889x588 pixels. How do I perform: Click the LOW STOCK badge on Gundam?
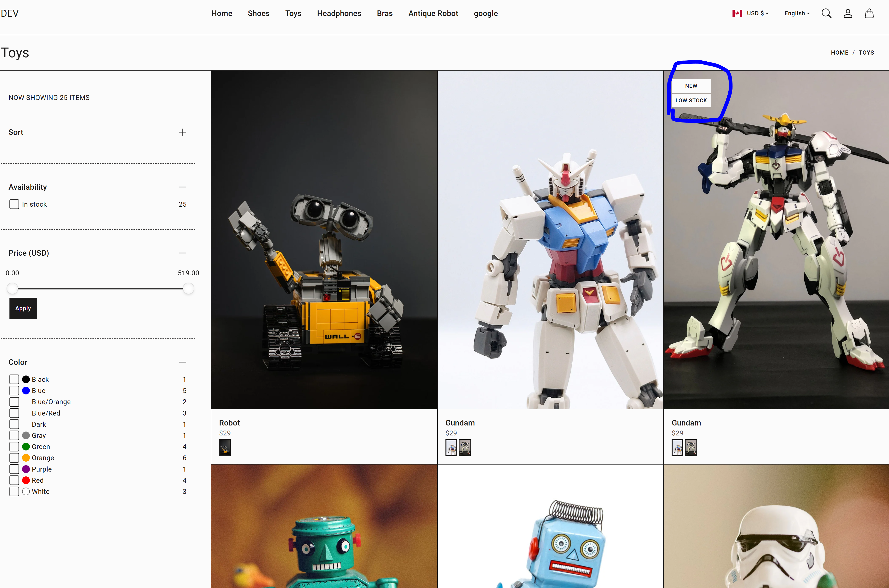click(691, 100)
